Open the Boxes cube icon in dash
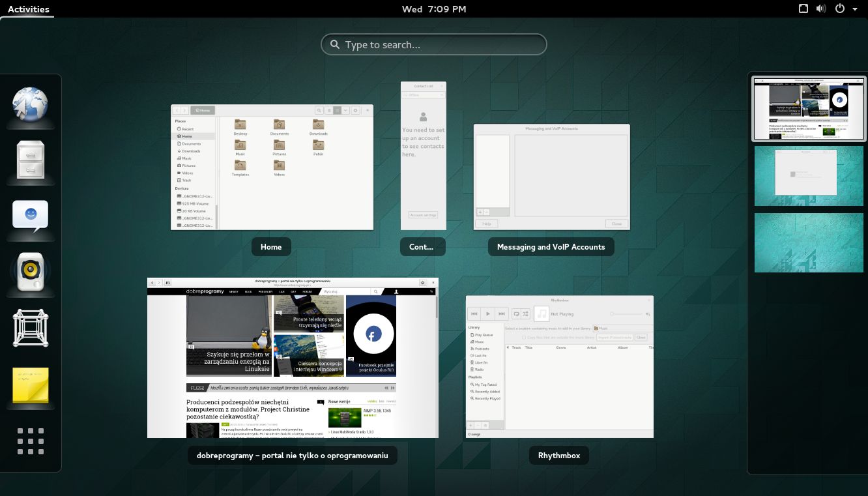 pos(30,328)
